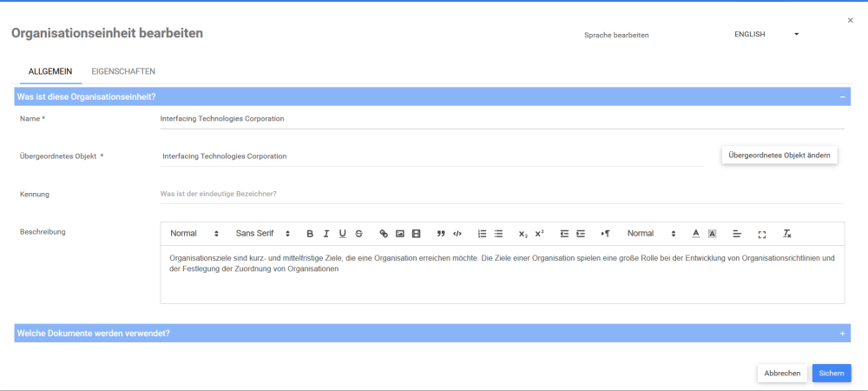Switch to the EIGENSCHAFTEN tab
This screenshot has width=868, height=391.
click(123, 71)
